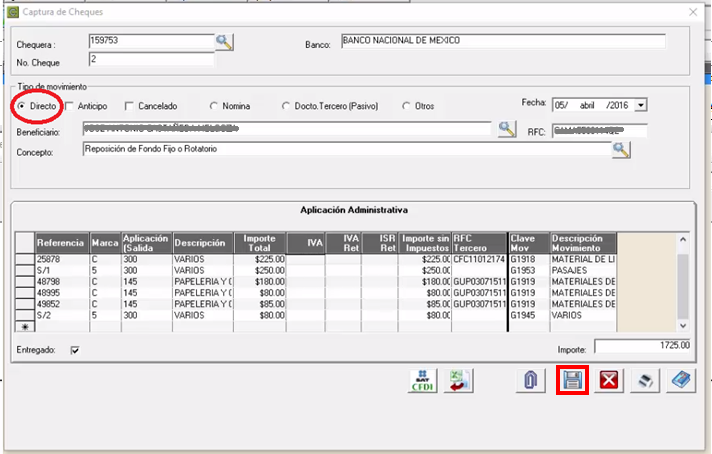Open the Fecha date dropdown arrow
The width and height of the screenshot is (712, 454).
coord(640,104)
